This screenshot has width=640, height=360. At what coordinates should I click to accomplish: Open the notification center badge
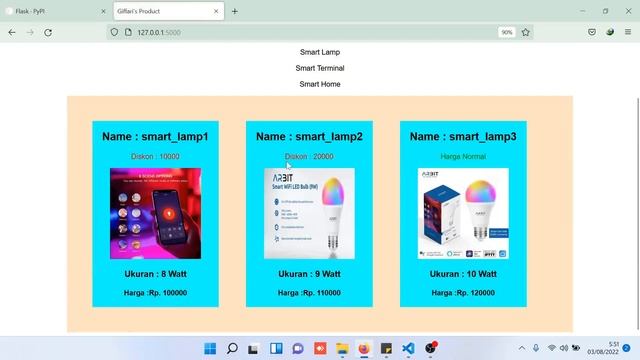[x=627, y=348]
